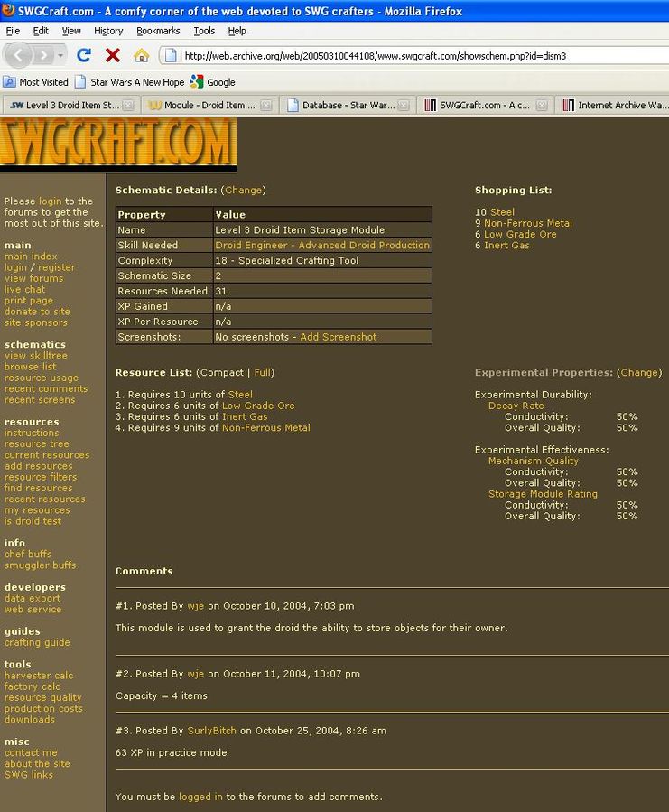669x812 pixels.
Task: Open the Tools menu
Action: tap(204, 31)
